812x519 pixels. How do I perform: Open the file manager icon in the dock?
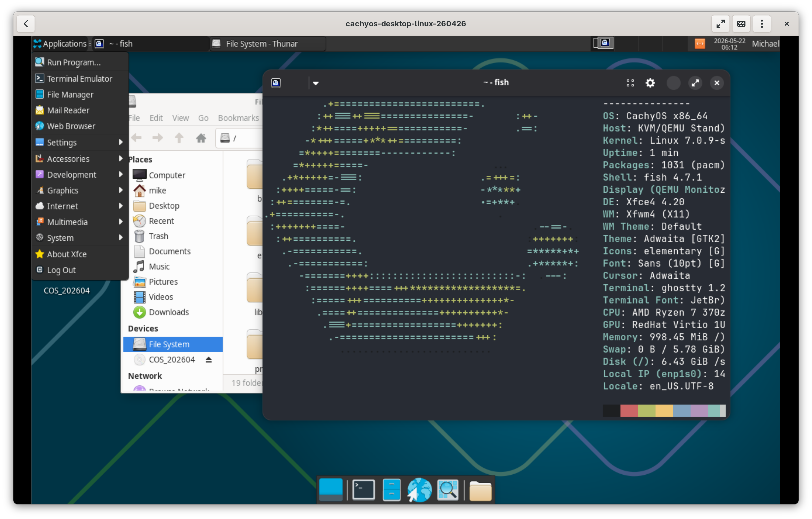392,490
